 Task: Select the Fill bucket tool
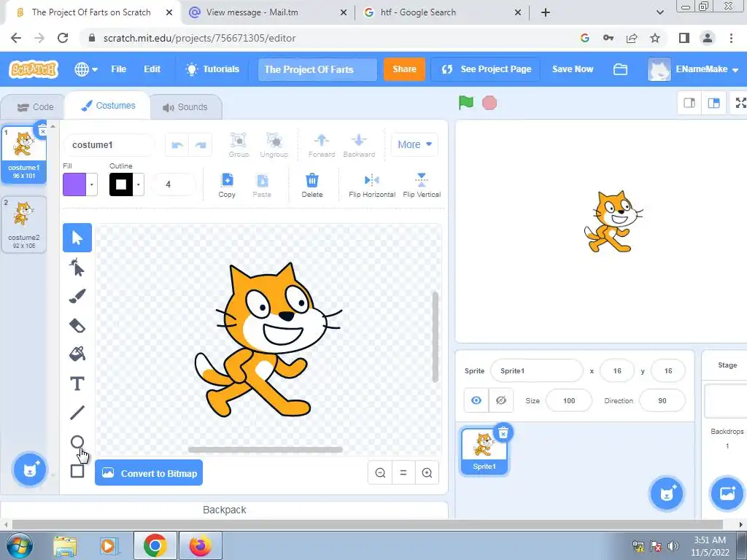pos(77,354)
